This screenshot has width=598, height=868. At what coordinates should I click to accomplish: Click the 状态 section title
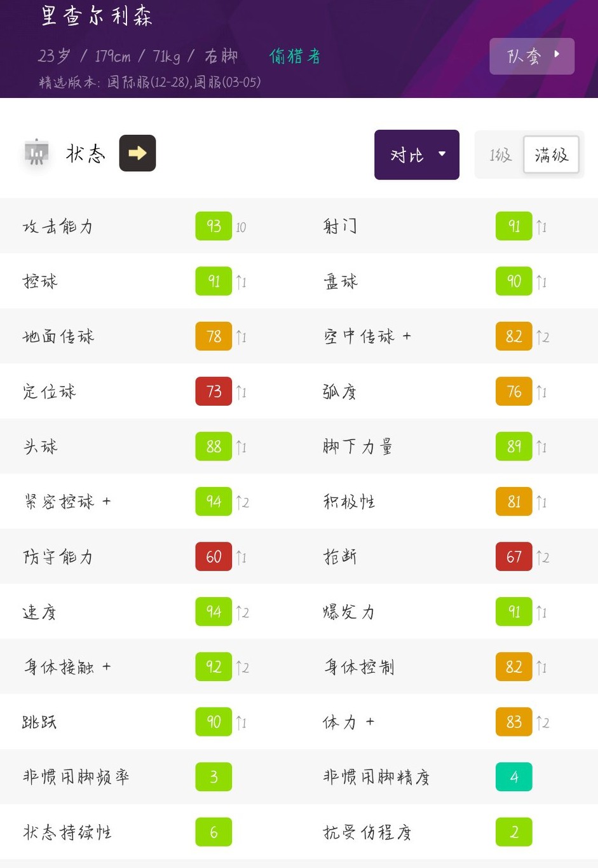pyautogui.click(x=86, y=153)
